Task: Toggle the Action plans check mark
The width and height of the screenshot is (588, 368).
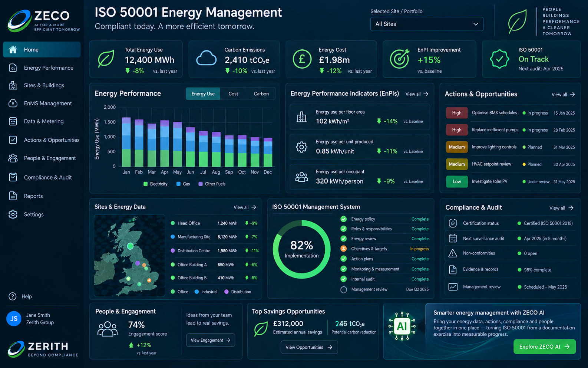Action: pos(344,259)
